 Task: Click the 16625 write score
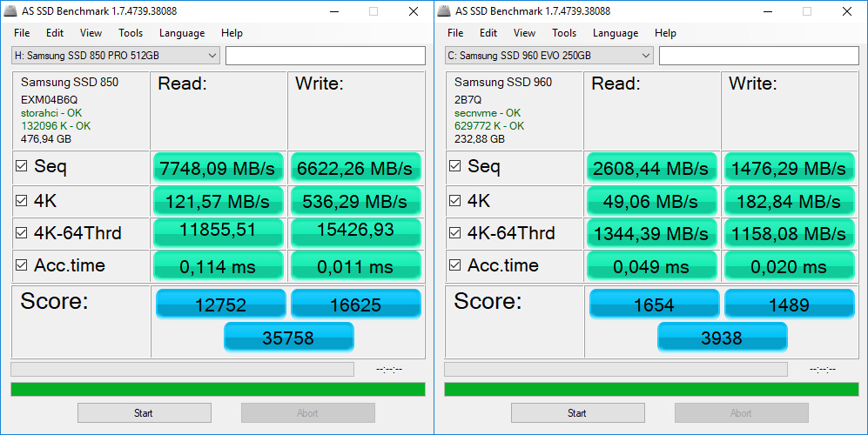(356, 304)
